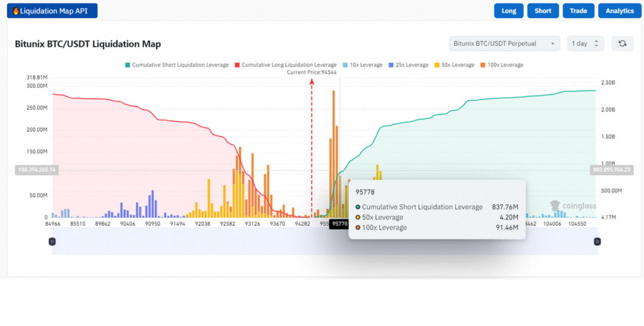The width and height of the screenshot is (644, 326).
Task: Click the orange 100x Leverage legend swatch
Action: tap(482, 65)
